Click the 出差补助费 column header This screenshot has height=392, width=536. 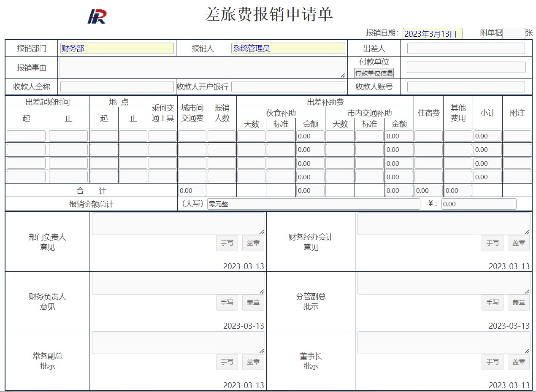325,102
